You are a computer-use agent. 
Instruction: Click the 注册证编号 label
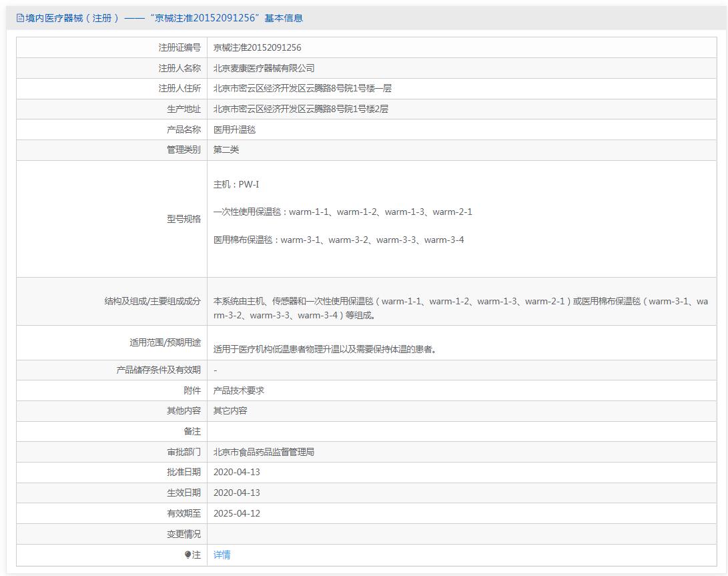[179, 47]
